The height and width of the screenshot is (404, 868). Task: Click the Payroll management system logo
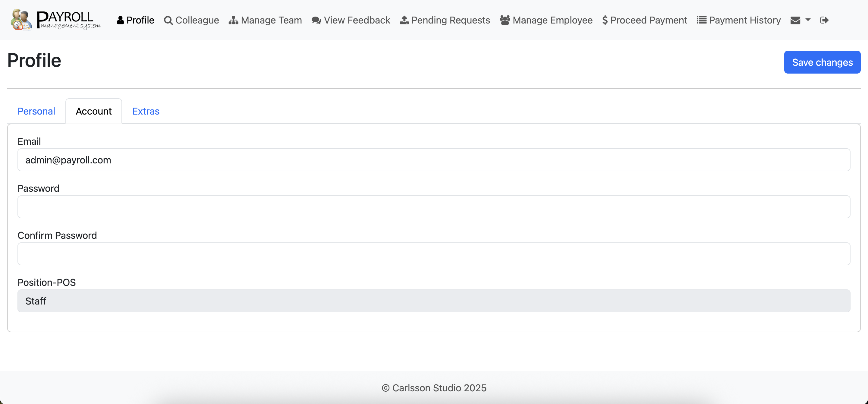tap(55, 20)
